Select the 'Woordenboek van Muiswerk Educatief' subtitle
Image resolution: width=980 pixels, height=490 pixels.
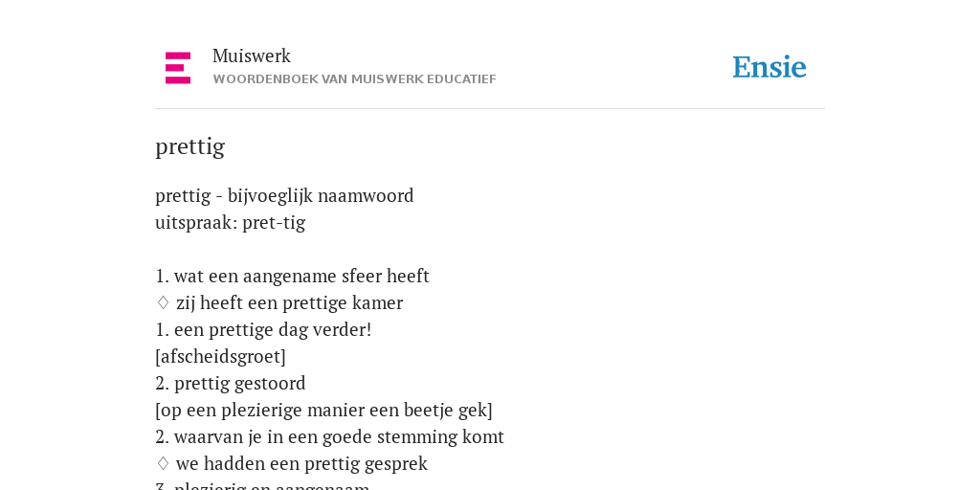tap(354, 79)
